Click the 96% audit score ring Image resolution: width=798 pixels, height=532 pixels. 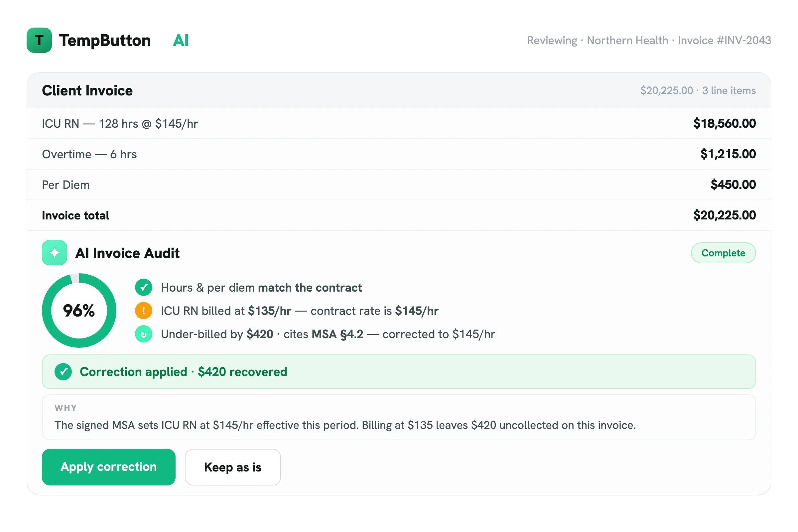click(x=79, y=311)
